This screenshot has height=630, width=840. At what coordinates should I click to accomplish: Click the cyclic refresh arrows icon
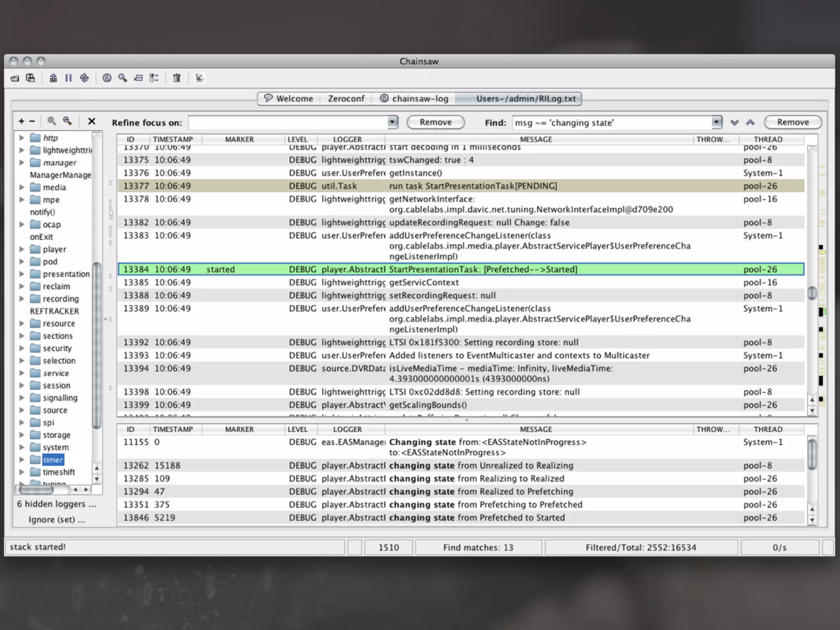84,78
